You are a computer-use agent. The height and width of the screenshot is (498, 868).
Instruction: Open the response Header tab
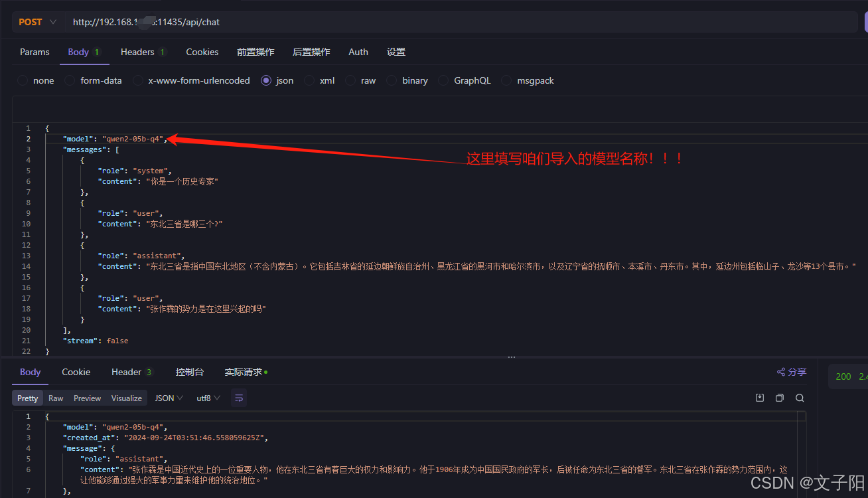pos(131,372)
